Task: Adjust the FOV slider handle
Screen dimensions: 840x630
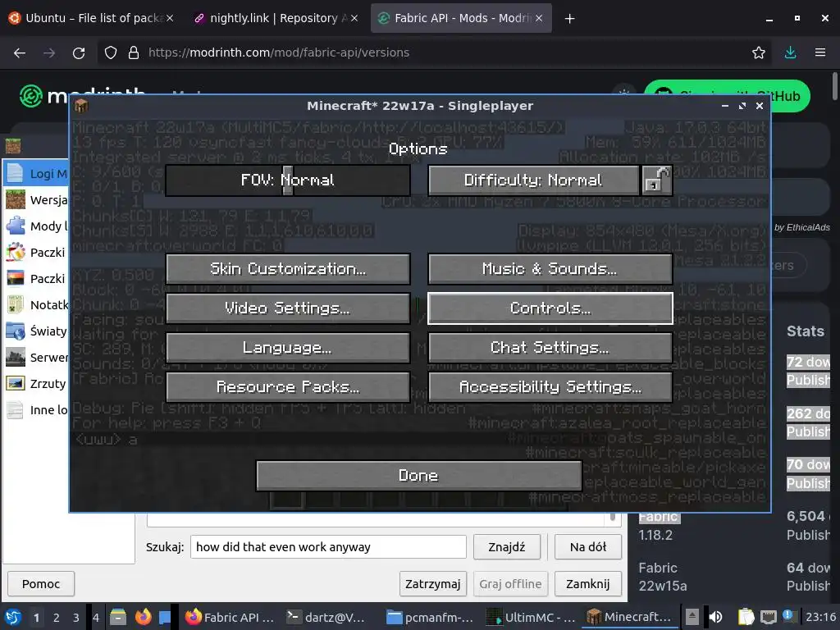Action: coord(288,180)
